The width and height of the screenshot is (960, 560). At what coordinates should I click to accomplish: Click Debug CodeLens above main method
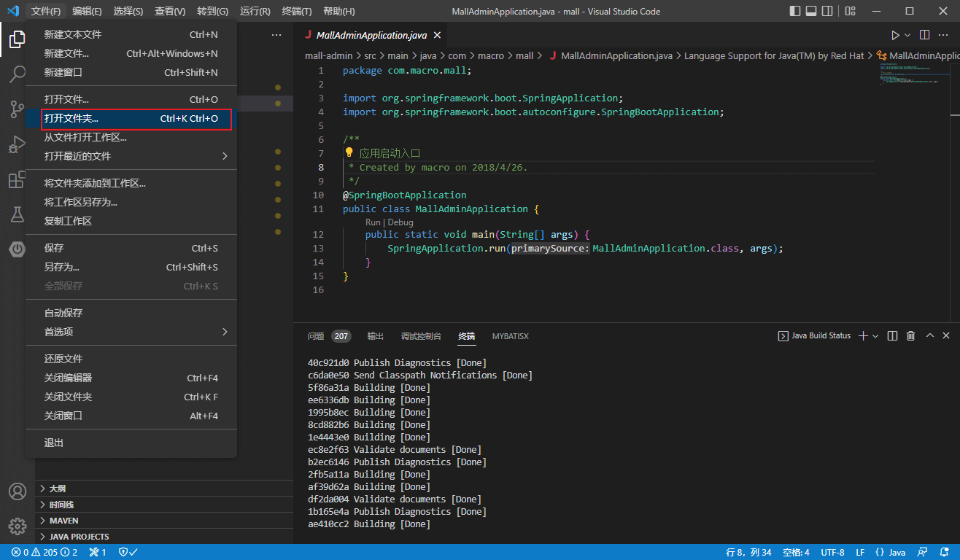tap(400, 222)
